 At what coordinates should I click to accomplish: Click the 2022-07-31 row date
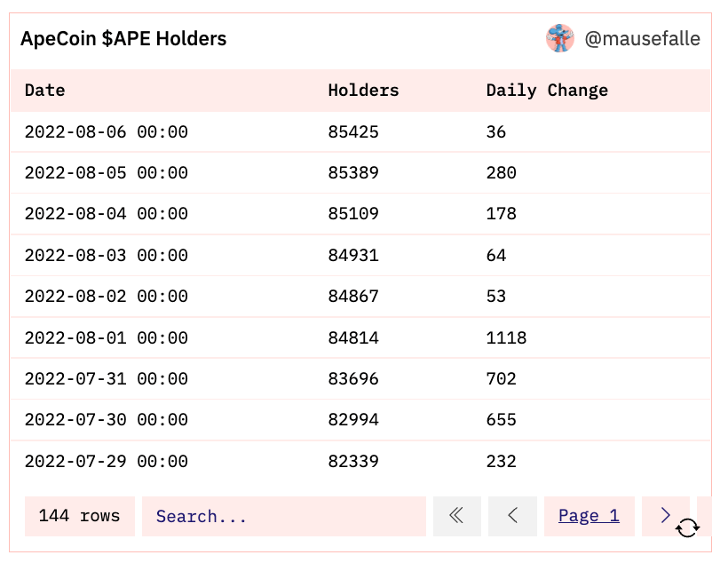106,379
